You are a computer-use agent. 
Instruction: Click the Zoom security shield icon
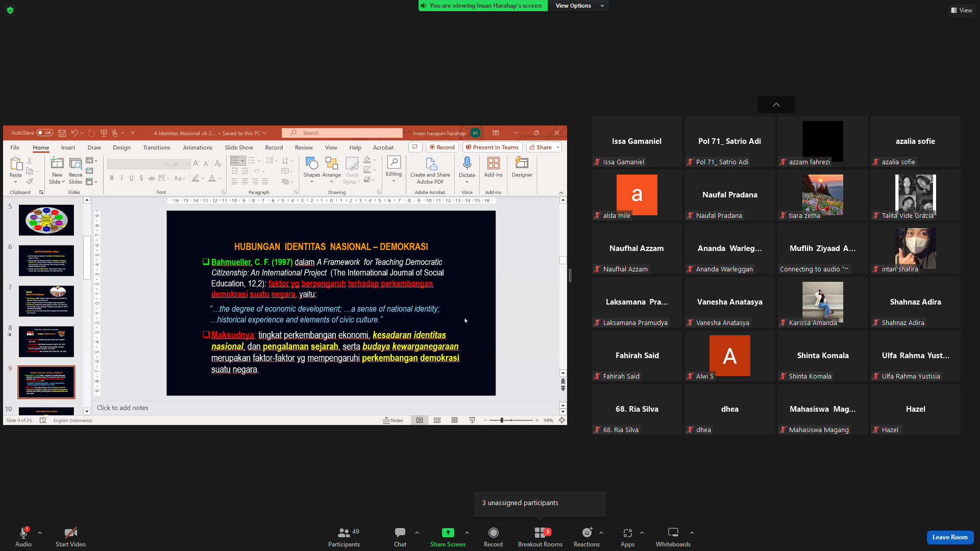pos(10,10)
